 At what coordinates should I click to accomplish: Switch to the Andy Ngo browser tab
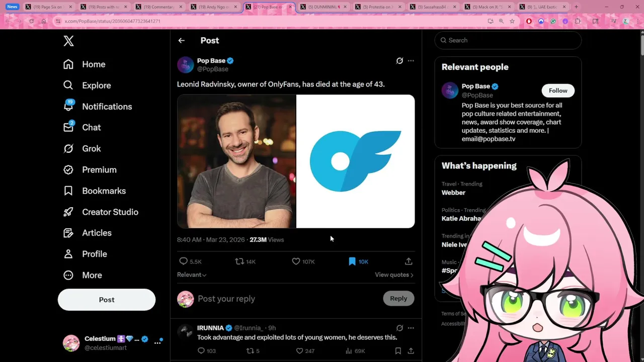pyautogui.click(x=214, y=7)
